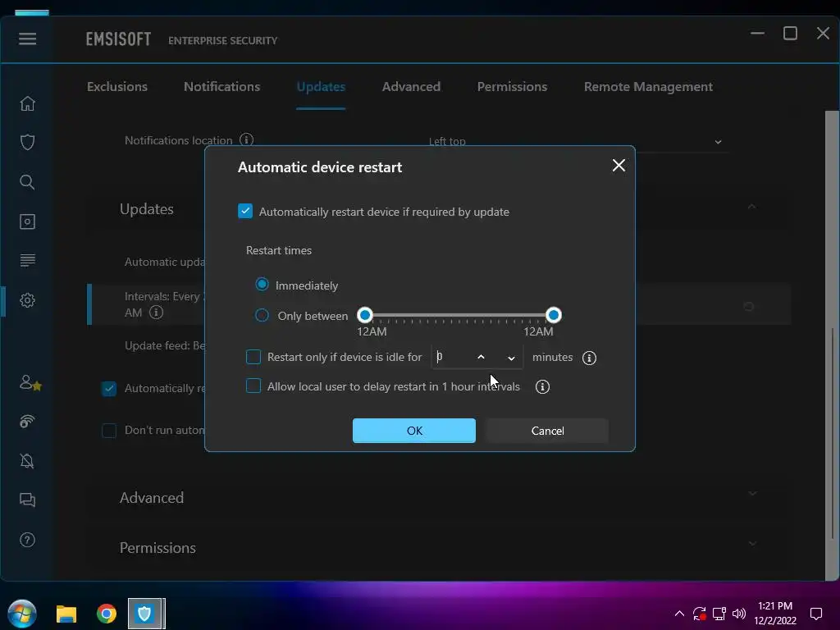This screenshot has height=630, width=840.
Task: Select the Updates tab
Action: pyautogui.click(x=321, y=87)
